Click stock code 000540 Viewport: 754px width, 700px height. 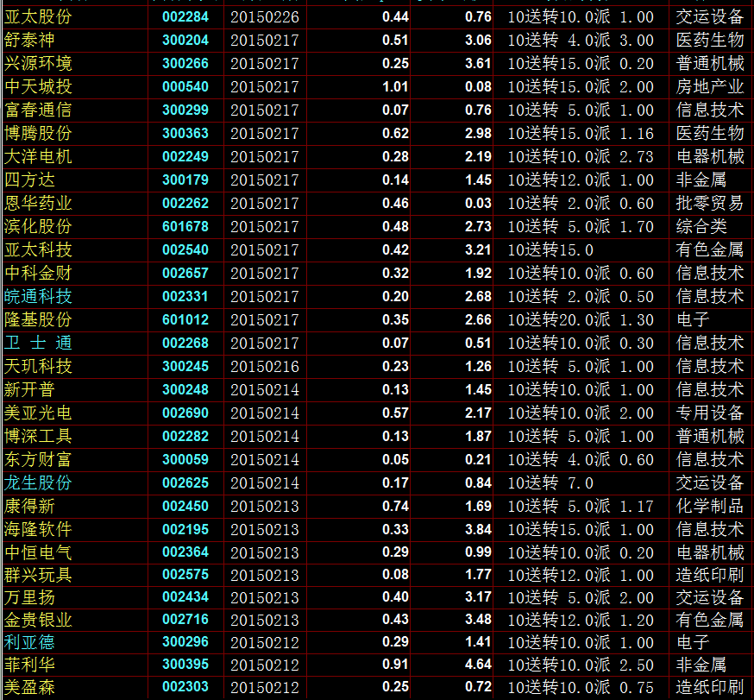[185, 87]
